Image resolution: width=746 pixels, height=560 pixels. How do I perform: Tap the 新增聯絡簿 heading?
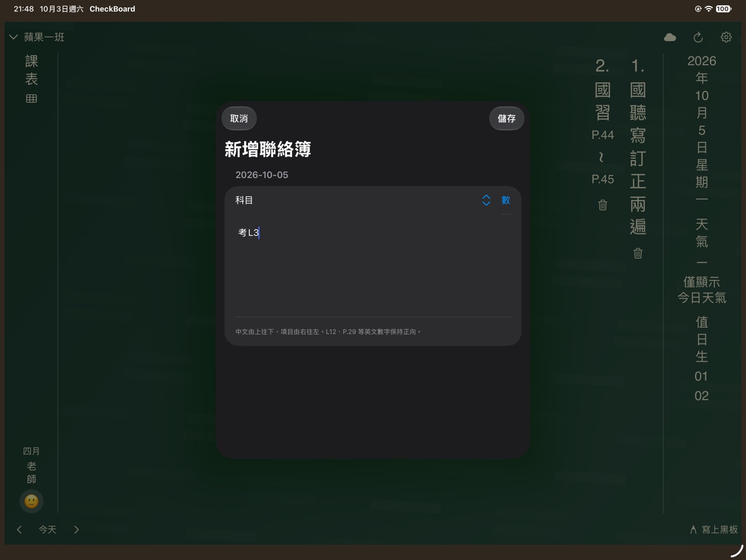(x=268, y=149)
